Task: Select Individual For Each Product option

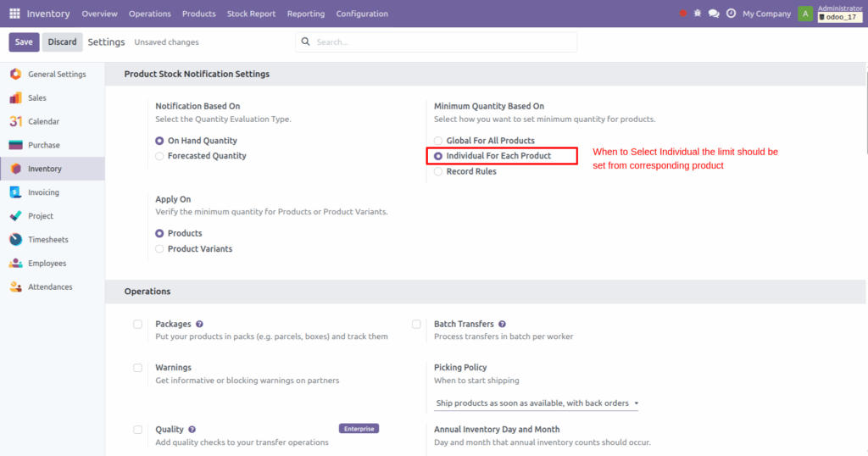Action: click(x=438, y=156)
